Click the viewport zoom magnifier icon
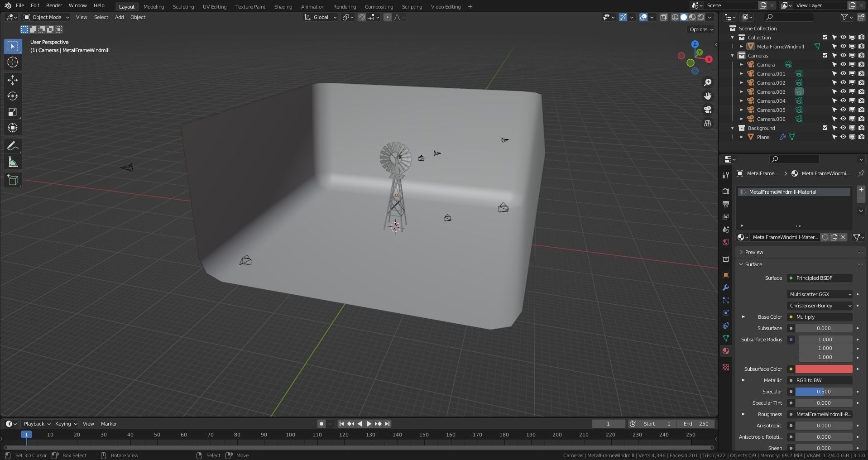 tap(707, 82)
